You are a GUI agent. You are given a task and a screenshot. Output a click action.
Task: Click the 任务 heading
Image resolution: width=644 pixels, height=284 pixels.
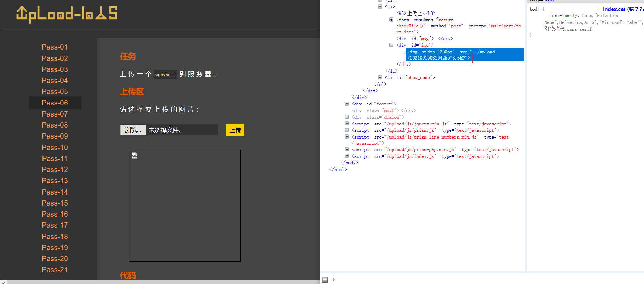(x=128, y=56)
